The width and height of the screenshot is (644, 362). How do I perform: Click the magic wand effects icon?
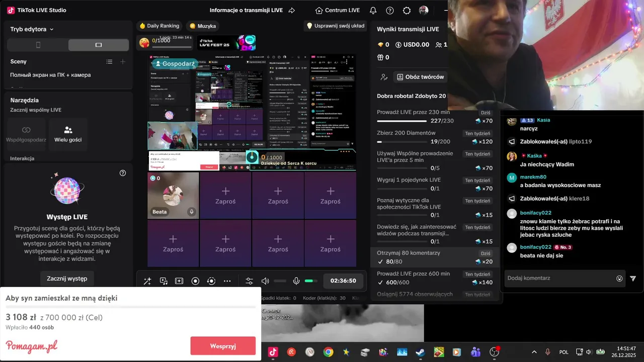pyautogui.click(x=147, y=281)
